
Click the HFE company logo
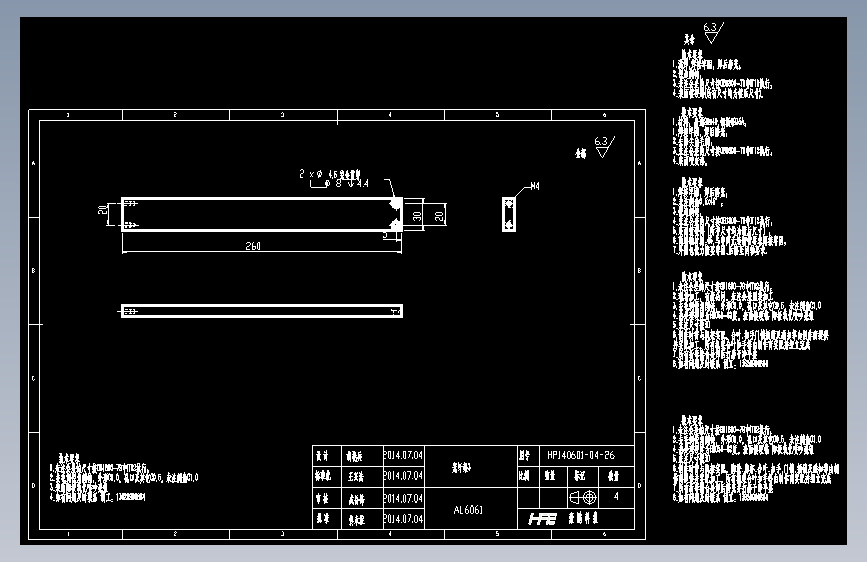click(542, 519)
